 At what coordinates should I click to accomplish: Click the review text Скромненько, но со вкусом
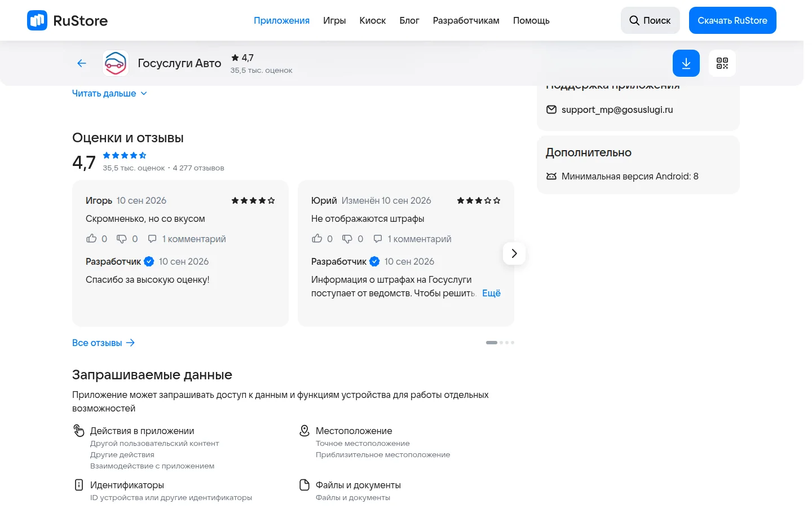145,218
